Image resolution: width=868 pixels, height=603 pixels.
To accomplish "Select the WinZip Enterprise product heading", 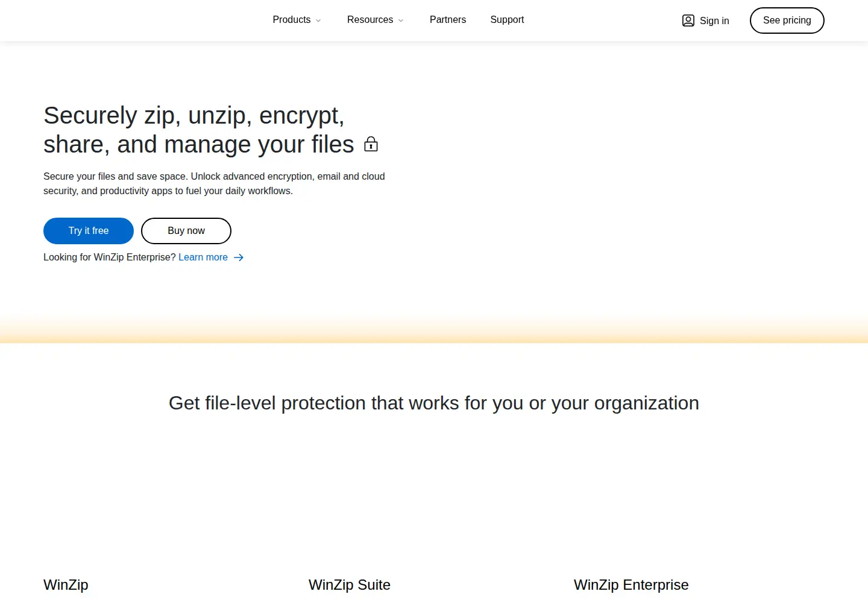I will (631, 585).
